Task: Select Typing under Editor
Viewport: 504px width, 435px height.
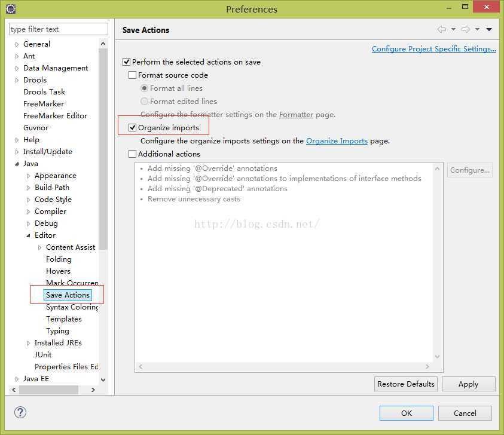Action: [x=57, y=330]
